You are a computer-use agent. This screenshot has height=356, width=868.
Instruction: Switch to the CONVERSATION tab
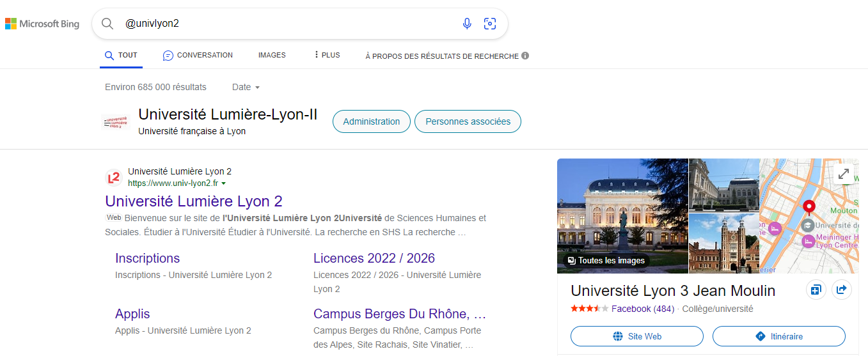pos(198,56)
